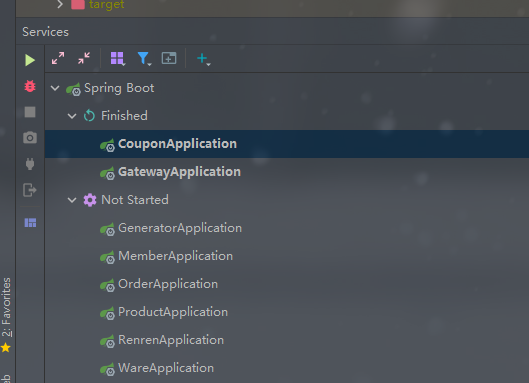The width and height of the screenshot is (529, 383).
Task: Click the OrderApplication spring leaf icon
Action: 107,285
